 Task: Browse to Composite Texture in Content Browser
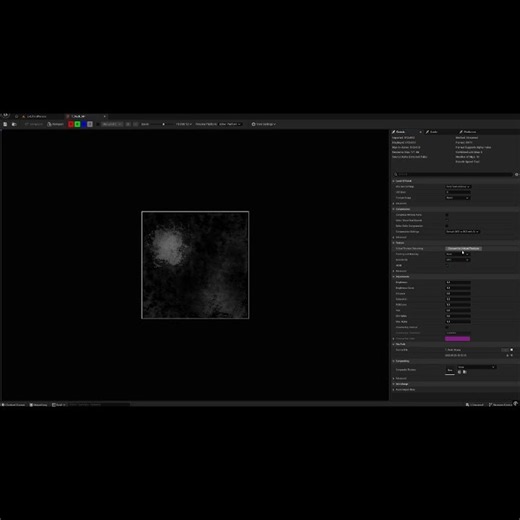coord(465,372)
